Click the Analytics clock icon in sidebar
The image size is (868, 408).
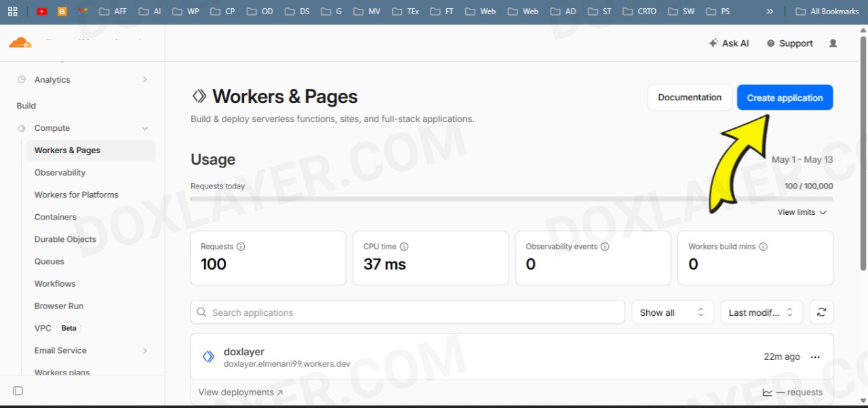pos(22,79)
